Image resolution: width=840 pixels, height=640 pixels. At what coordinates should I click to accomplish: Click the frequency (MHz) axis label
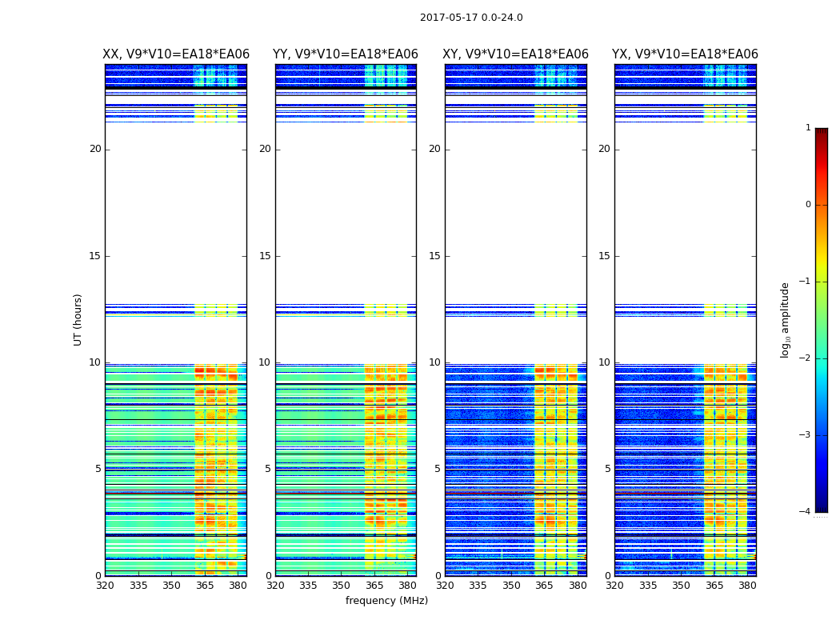click(x=386, y=600)
